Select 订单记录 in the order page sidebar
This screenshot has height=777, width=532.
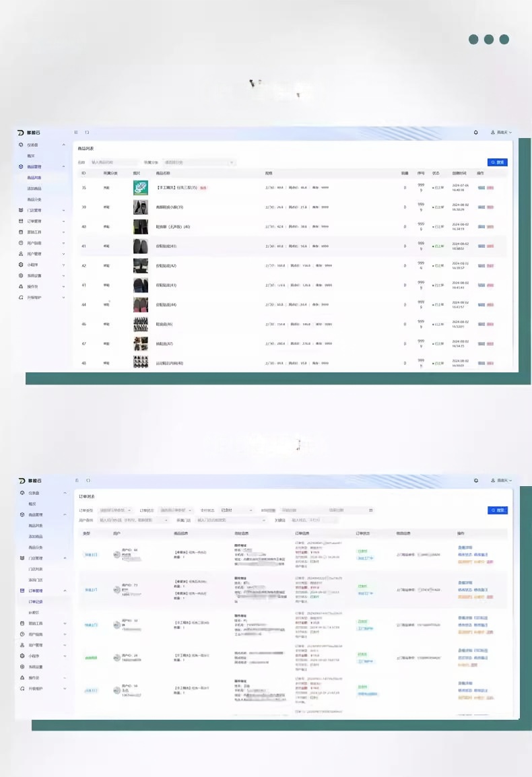click(x=35, y=601)
